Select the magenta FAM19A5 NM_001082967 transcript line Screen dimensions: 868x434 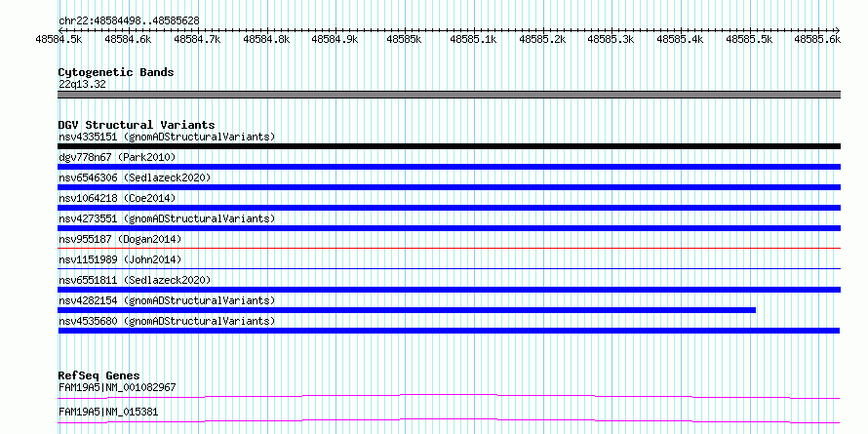(450, 396)
